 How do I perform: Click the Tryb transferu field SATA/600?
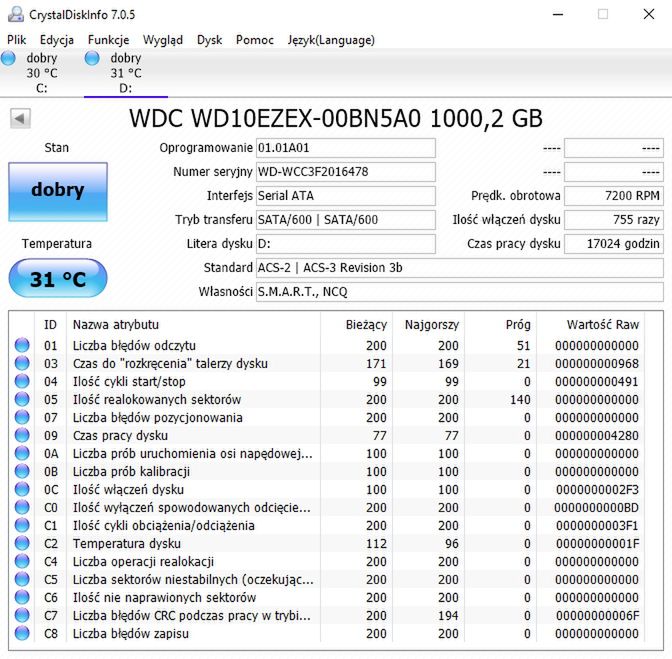pyautogui.click(x=346, y=220)
